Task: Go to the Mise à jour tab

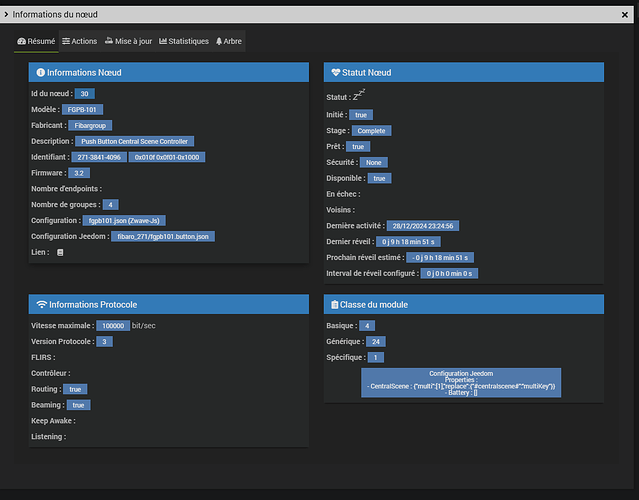Action: coord(128,41)
